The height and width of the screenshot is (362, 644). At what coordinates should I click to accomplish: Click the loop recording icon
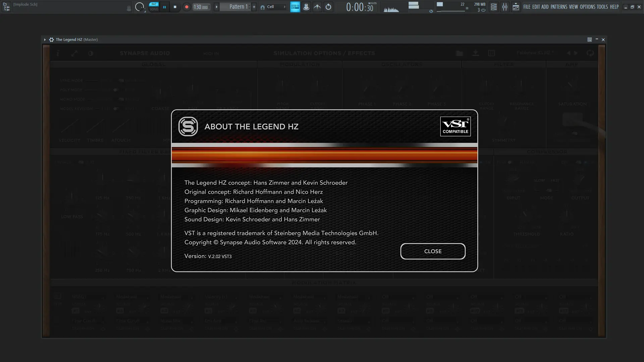click(x=328, y=7)
